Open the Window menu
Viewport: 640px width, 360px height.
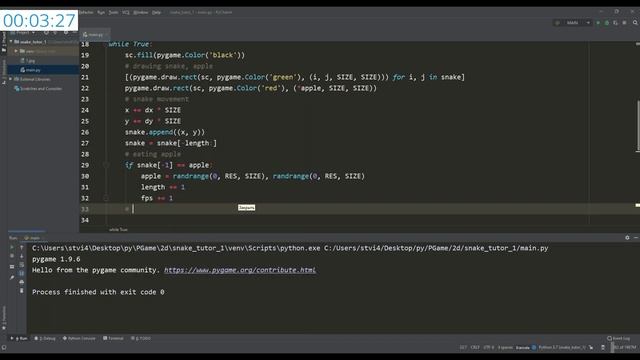pos(141,12)
